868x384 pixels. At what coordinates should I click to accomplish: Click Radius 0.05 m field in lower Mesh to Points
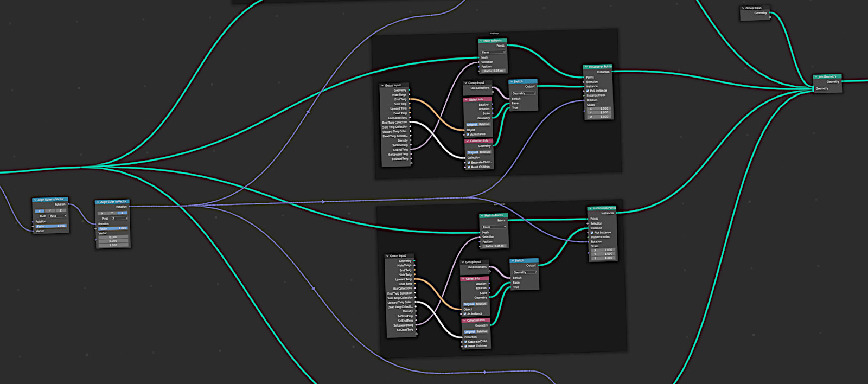[494, 246]
